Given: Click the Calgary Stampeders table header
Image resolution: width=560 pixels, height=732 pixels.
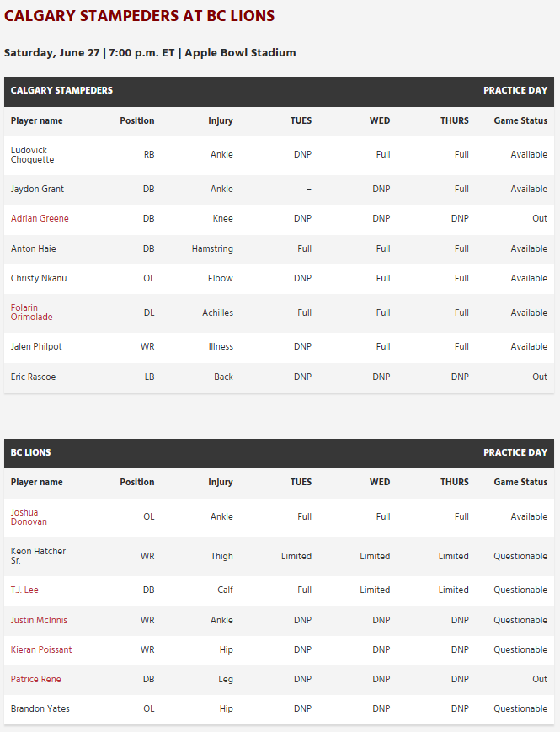Looking at the screenshot, I should (x=279, y=92).
